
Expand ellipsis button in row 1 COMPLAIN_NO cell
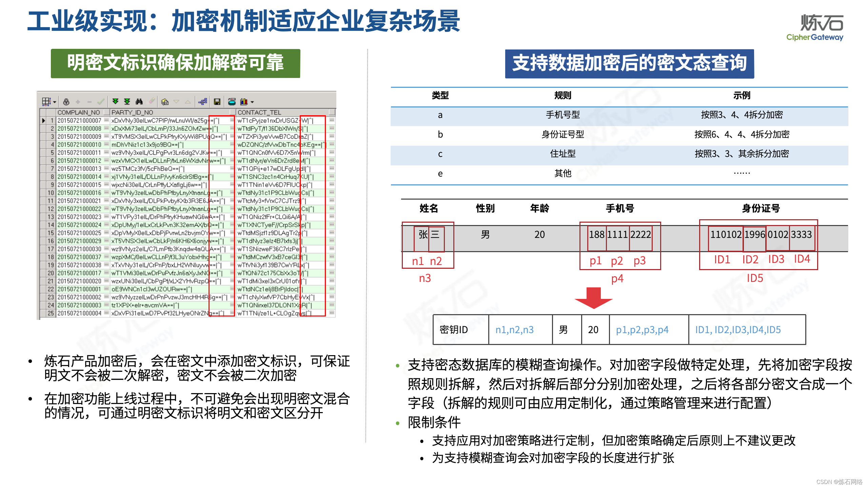point(106,120)
